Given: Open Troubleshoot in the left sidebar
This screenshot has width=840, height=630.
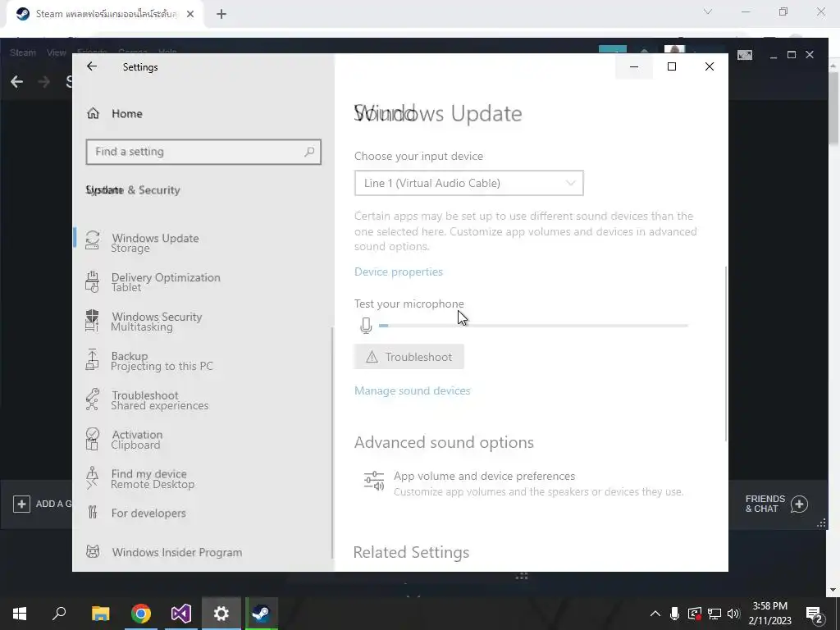Looking at the screenshot, I should click(144, 395).
